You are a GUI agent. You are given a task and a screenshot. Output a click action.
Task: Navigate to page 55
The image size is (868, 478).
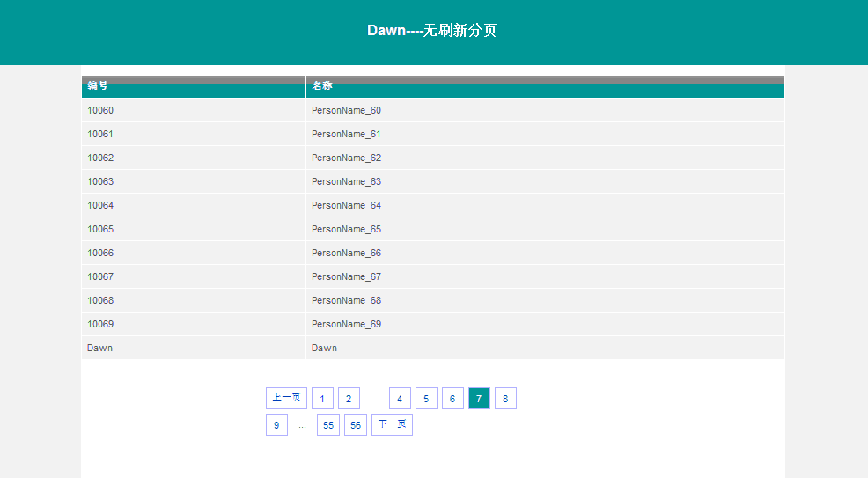tap(328, 425)
